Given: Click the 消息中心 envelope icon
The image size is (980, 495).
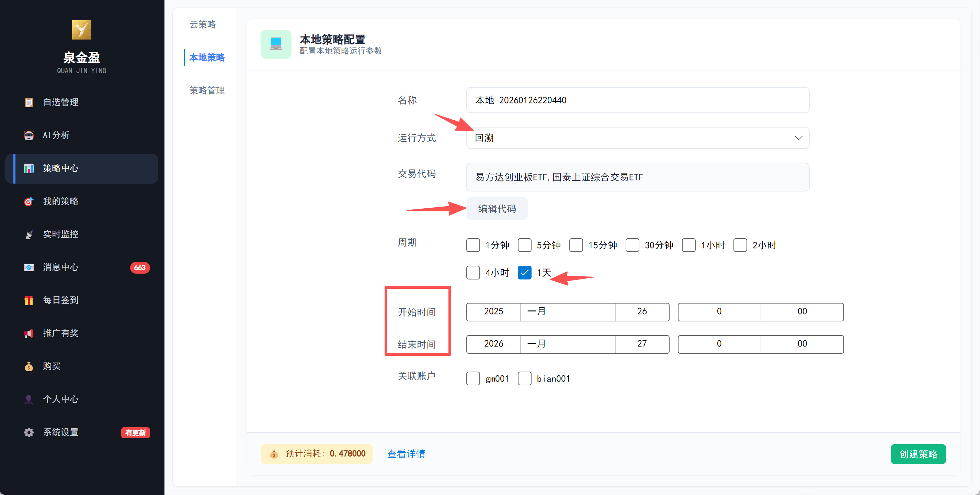Looking at the screenshot, I should click(x=29, y=267).
